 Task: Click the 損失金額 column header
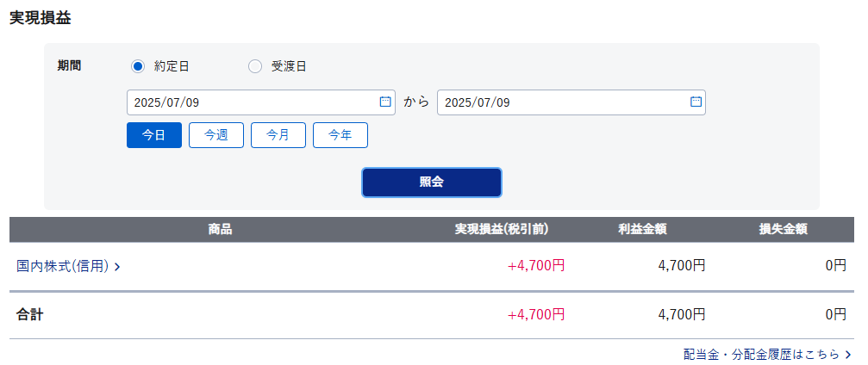pos(783,230)
